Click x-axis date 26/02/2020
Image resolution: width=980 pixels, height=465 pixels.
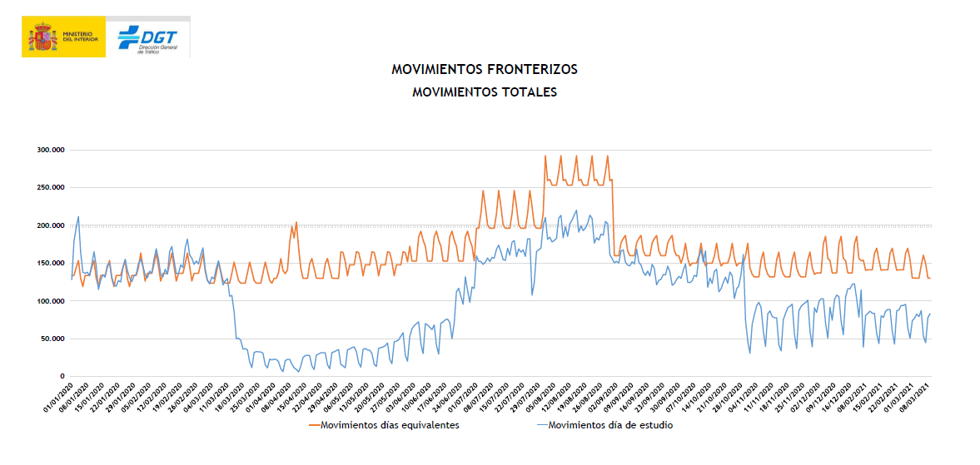tap(183, 396)
